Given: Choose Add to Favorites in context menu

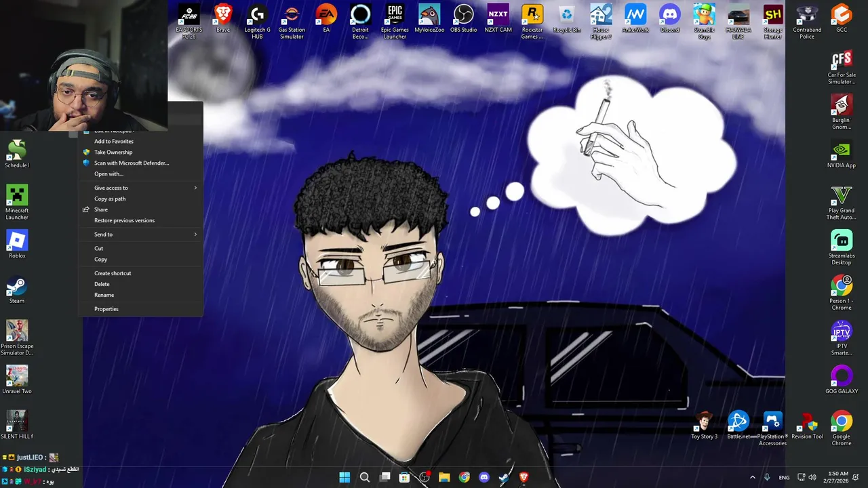Looking at the screenshot, I should 141,142.
